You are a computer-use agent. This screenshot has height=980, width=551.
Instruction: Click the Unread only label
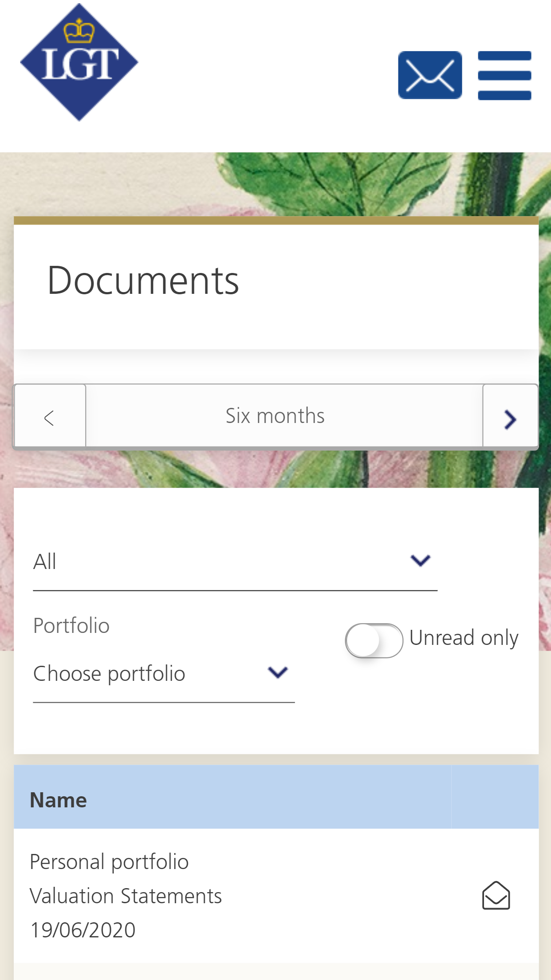point(464,638)
